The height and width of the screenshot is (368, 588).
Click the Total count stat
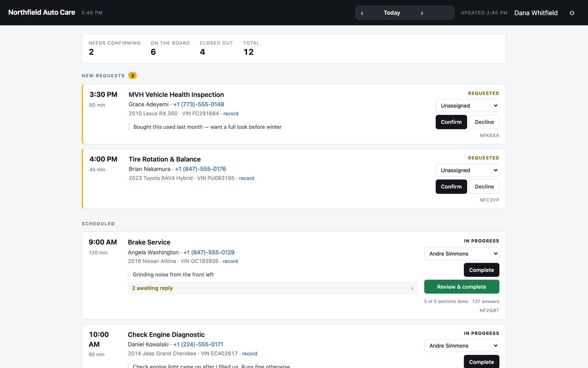(x=248, y=52)
